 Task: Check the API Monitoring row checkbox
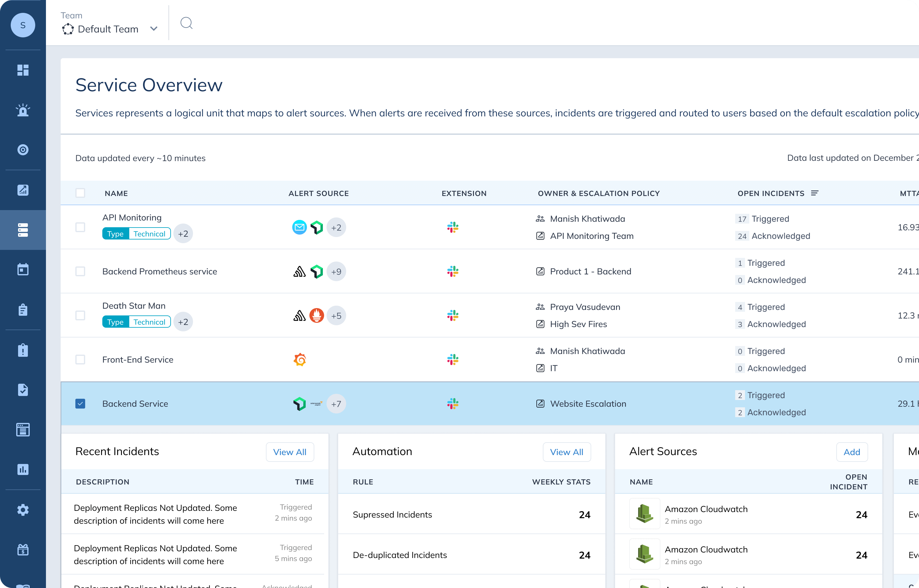(80, 228)
